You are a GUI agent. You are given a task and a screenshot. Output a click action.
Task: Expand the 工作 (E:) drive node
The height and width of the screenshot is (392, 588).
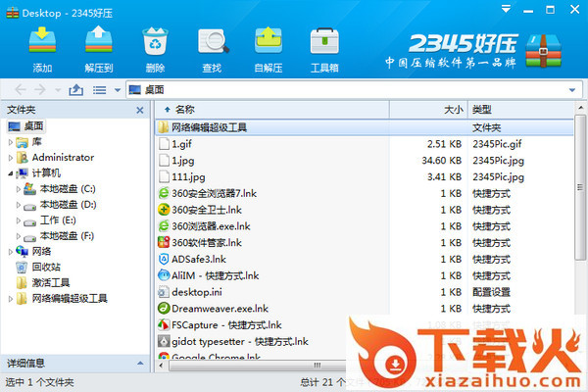tap(18, 220)
